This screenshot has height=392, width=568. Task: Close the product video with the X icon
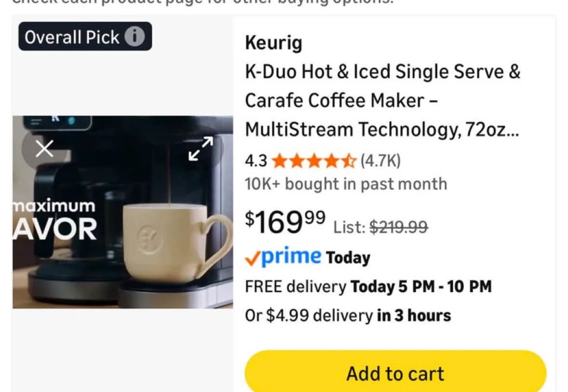tap(44, 149)
